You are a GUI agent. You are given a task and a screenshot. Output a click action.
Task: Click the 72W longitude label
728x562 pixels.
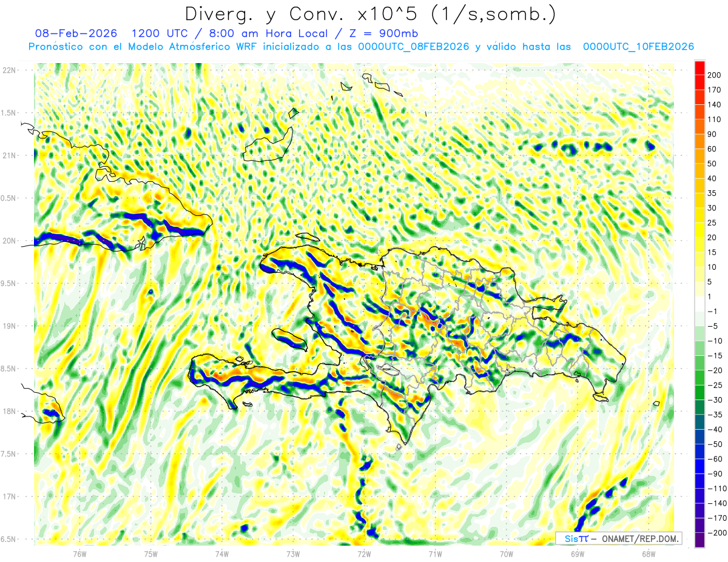pos(364,553)
